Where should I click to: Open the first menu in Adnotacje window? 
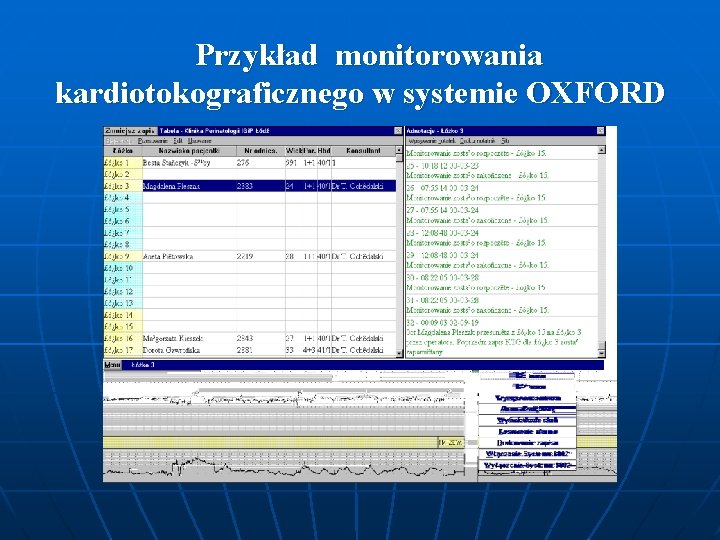click(x=432, y=141)
